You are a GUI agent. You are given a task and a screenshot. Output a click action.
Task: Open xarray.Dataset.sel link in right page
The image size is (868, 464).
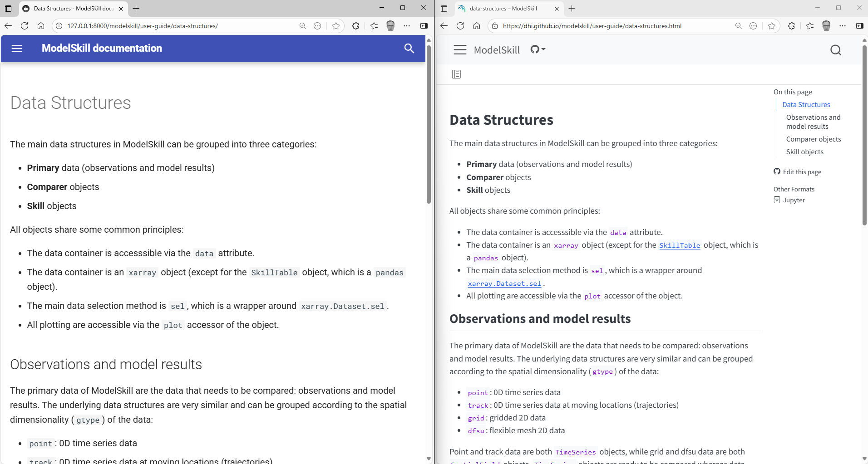[504, 283]
